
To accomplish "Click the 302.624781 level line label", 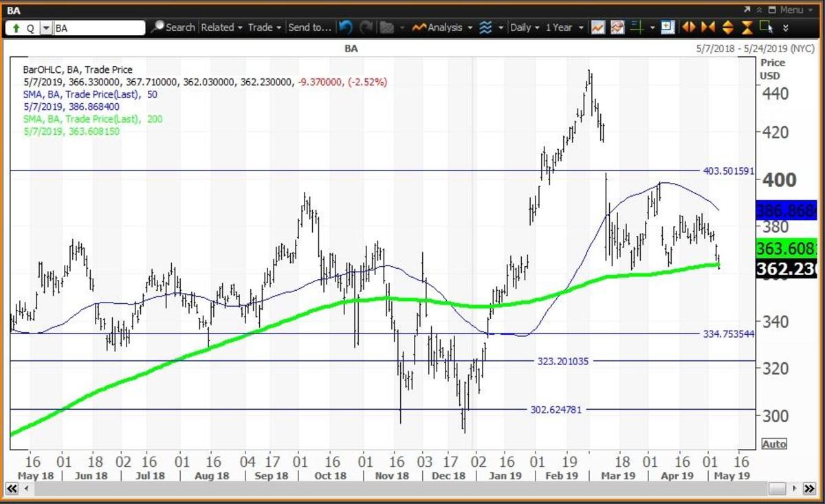I will click(x=556, y=409).
